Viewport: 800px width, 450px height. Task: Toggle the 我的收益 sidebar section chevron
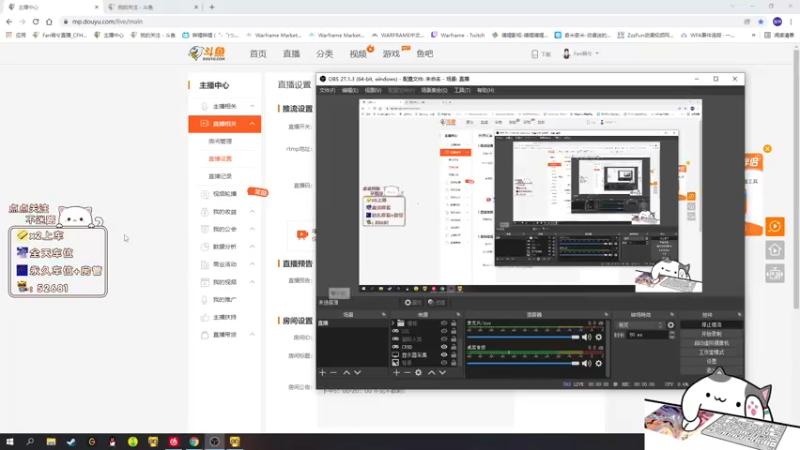click(x=252, y=211)
